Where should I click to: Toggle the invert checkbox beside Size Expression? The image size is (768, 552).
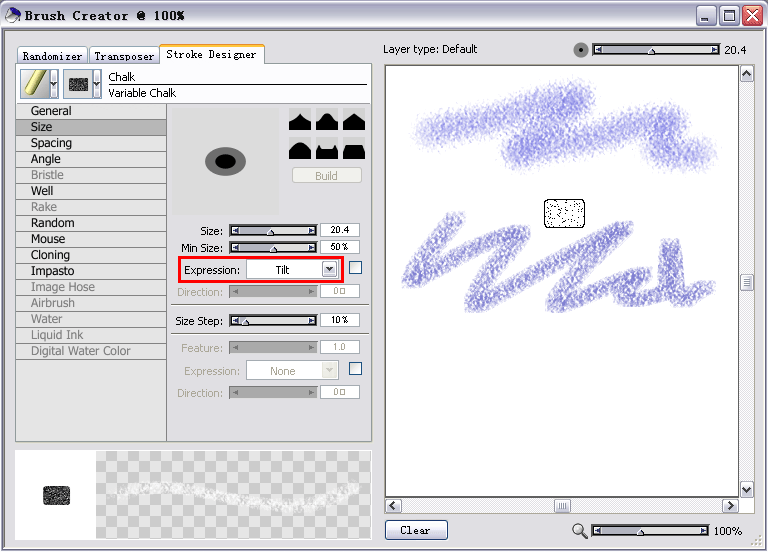pyautogui.click(x=355, y=268)
